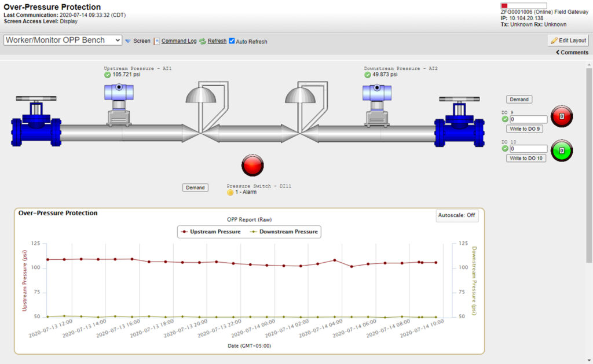Toggle Downstream Pressure series in legend
Viewport: 593px width, 364px height.
(284, 231)
